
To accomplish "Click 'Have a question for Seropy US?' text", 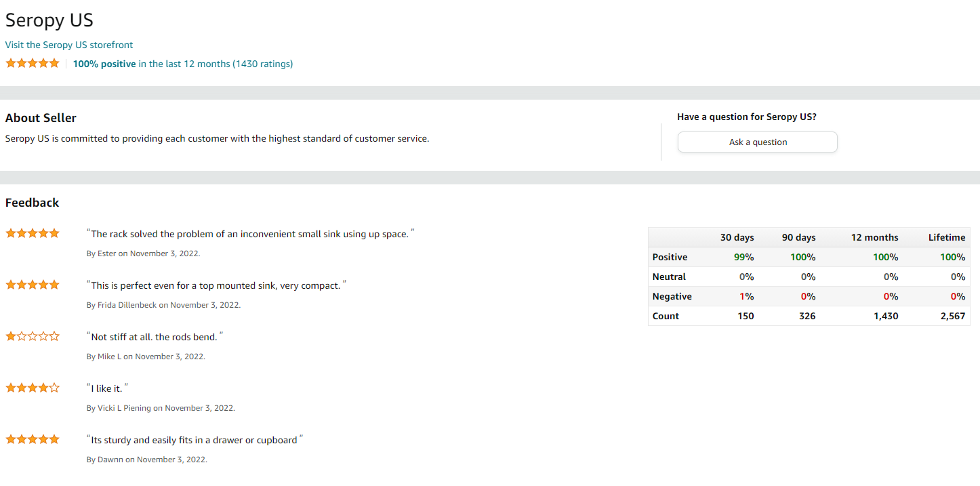I will 747,117.
